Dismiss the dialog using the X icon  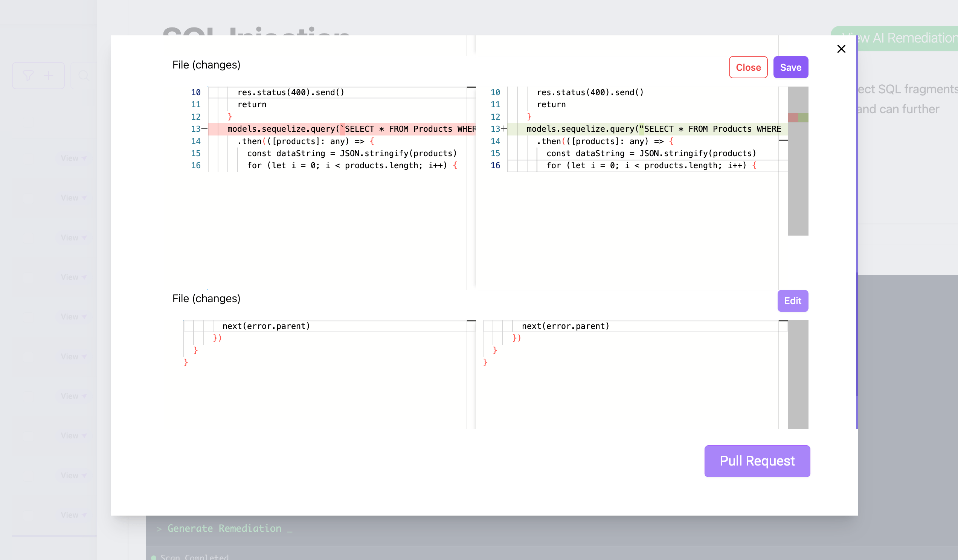click(841, 49)
